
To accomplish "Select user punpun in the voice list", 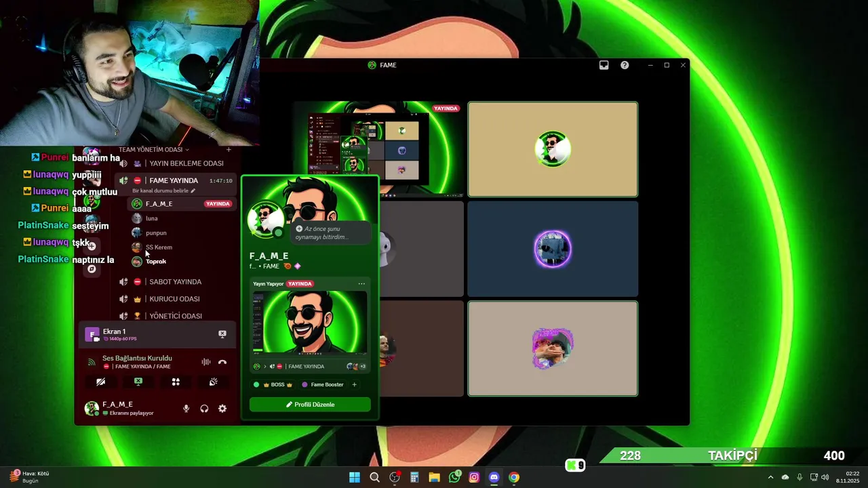I will [182, 232].
